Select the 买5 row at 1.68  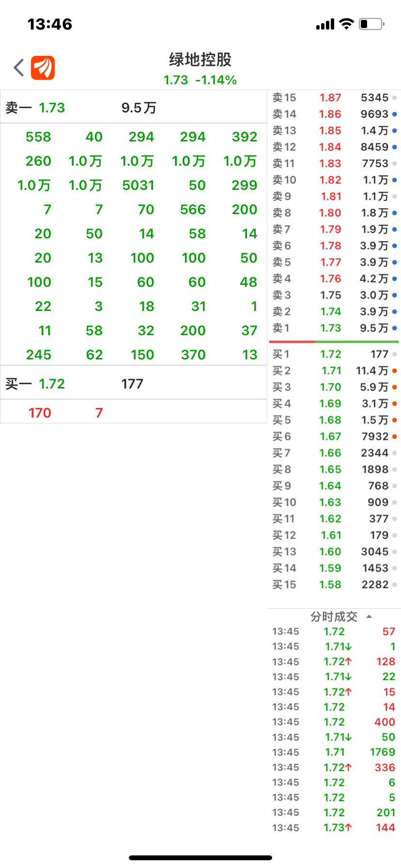tap(334, 420)
